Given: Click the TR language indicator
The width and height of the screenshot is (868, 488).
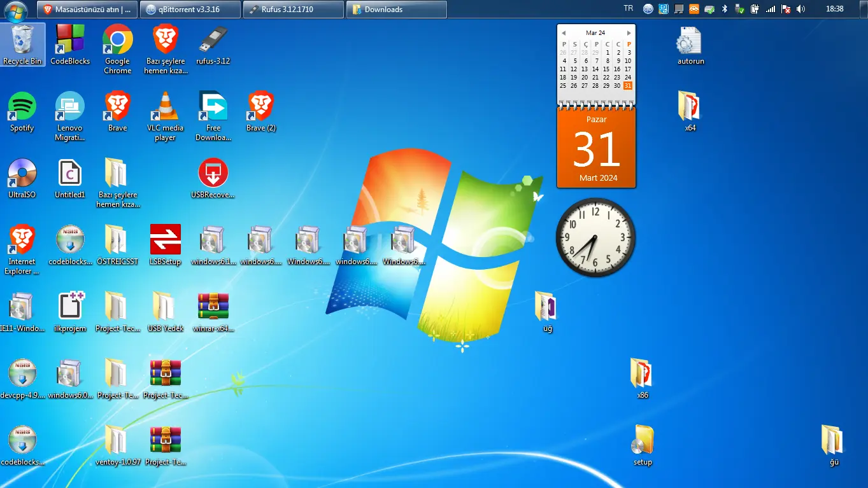Looking at the screenshot, I should pos(629,9).
